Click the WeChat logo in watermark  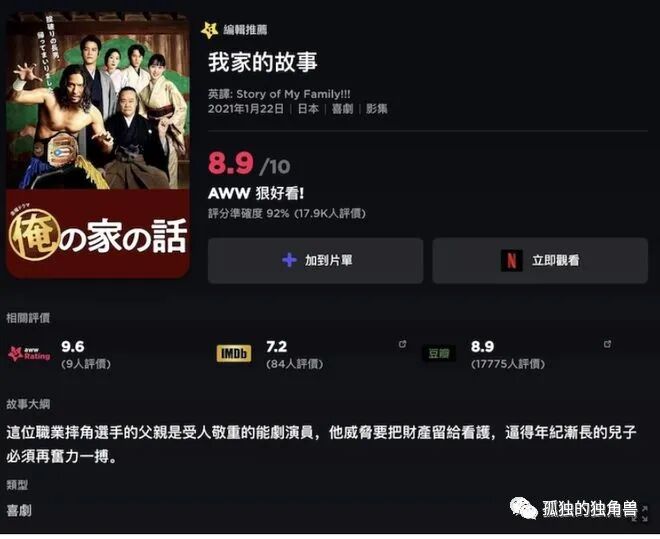tap(524, 509)
